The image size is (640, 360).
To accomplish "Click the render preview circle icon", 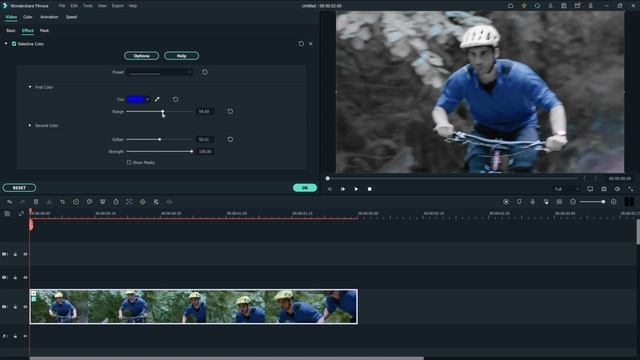I will click(x=506, y=202).
